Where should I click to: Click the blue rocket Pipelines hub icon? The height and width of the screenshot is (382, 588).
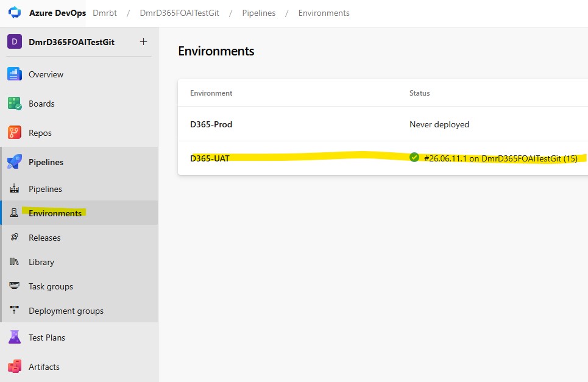pyautogui.click(x=14, y=162)
